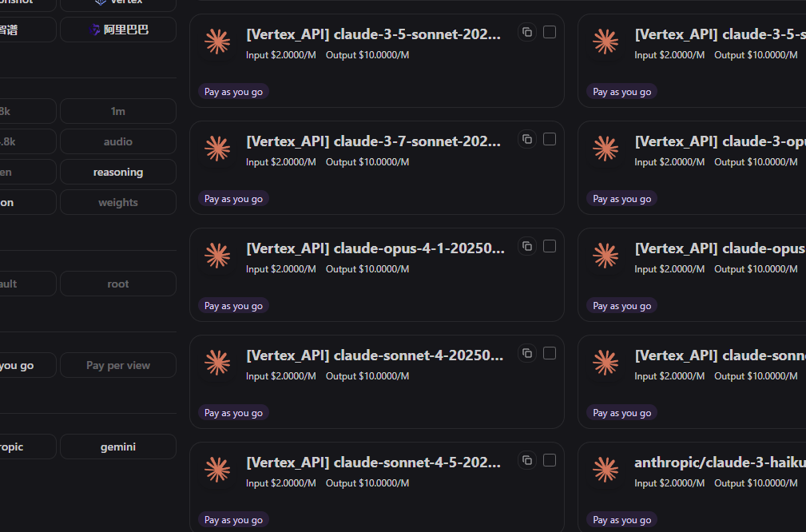
Task: Click Output $10.0000/M on anthropic/claude-3-haiku card
Action: [x=756, y=482]
